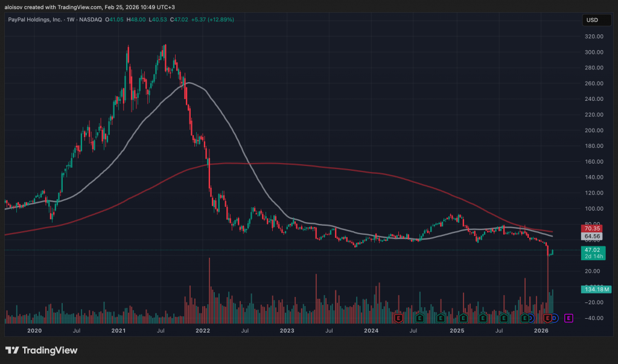Click the red earnings E marker from early 2024
The height and width of the screenshot is (364, 618).
[x=398, y=318]
